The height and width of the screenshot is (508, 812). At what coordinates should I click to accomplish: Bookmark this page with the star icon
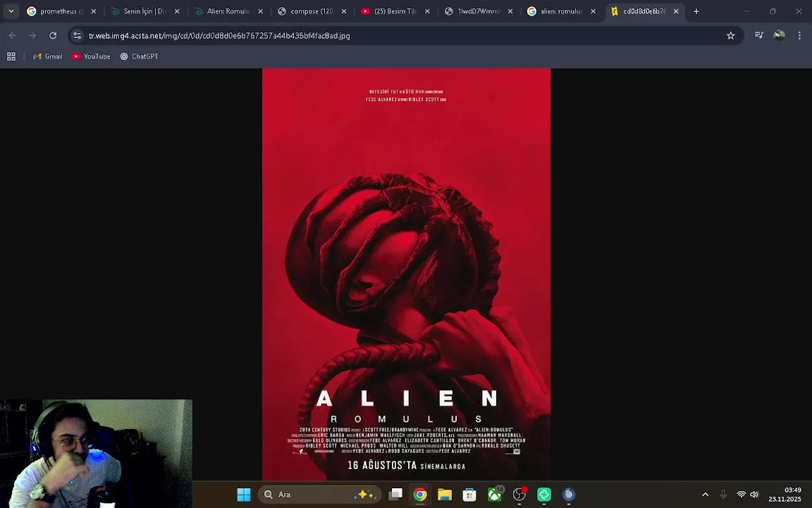coord(731,36)
